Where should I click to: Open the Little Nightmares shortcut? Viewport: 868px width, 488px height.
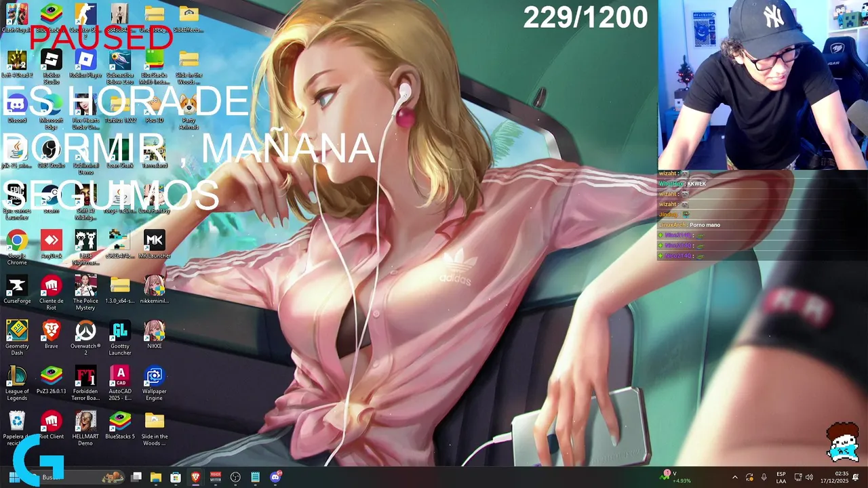tap(85, 247)
